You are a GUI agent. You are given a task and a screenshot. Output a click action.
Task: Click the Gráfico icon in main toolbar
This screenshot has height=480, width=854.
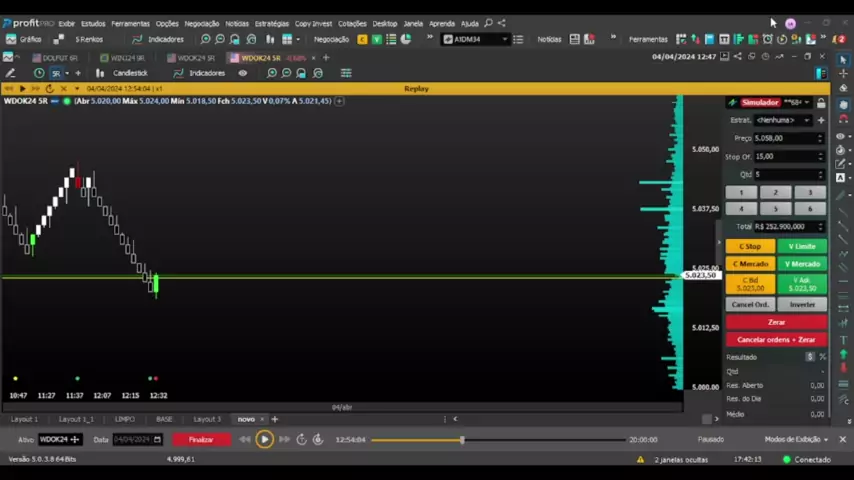point(11,39)
